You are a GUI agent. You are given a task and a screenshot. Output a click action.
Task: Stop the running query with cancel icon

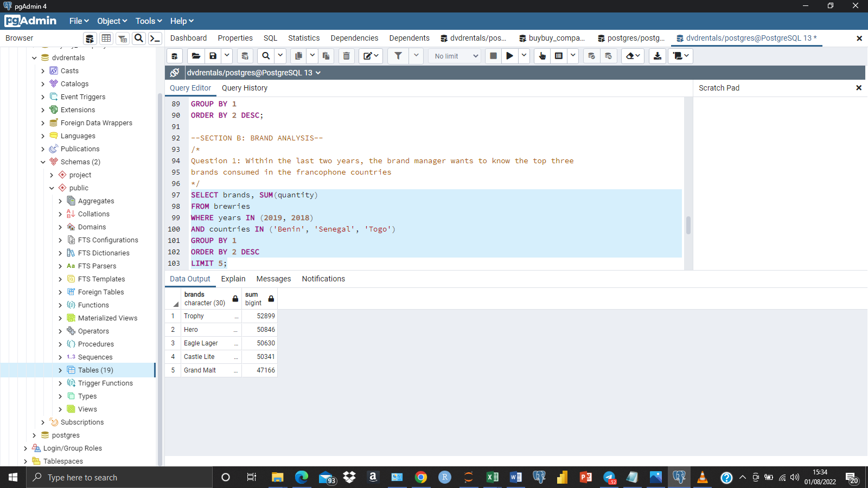click(x=493, y=56)
